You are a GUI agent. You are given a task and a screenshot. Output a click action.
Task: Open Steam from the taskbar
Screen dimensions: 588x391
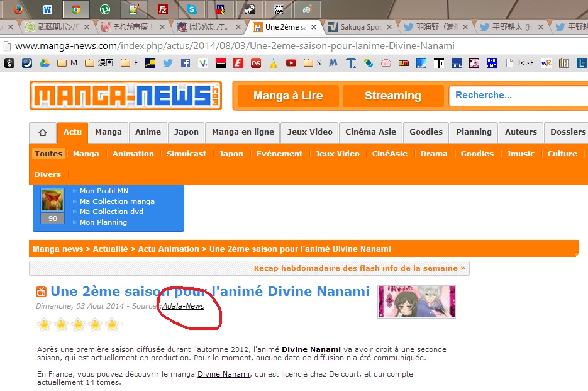point(250,9)
